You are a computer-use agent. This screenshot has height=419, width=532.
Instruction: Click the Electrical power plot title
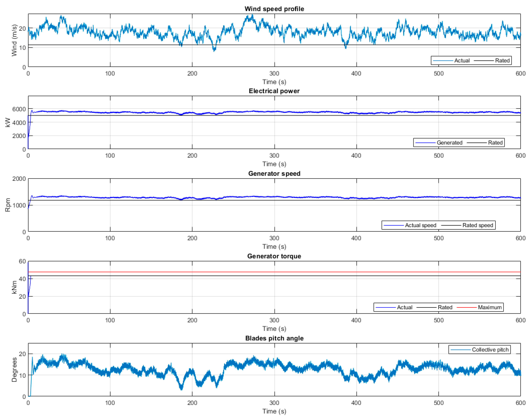click(274, 91)
